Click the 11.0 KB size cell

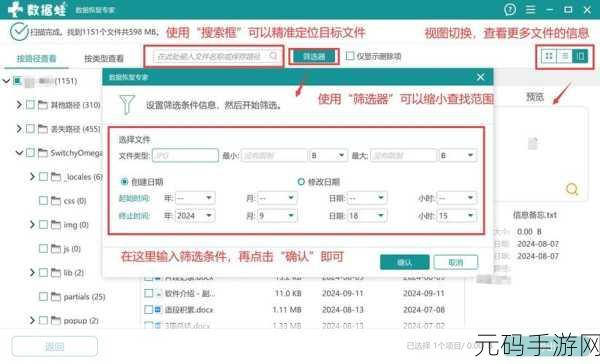[288, 293]
